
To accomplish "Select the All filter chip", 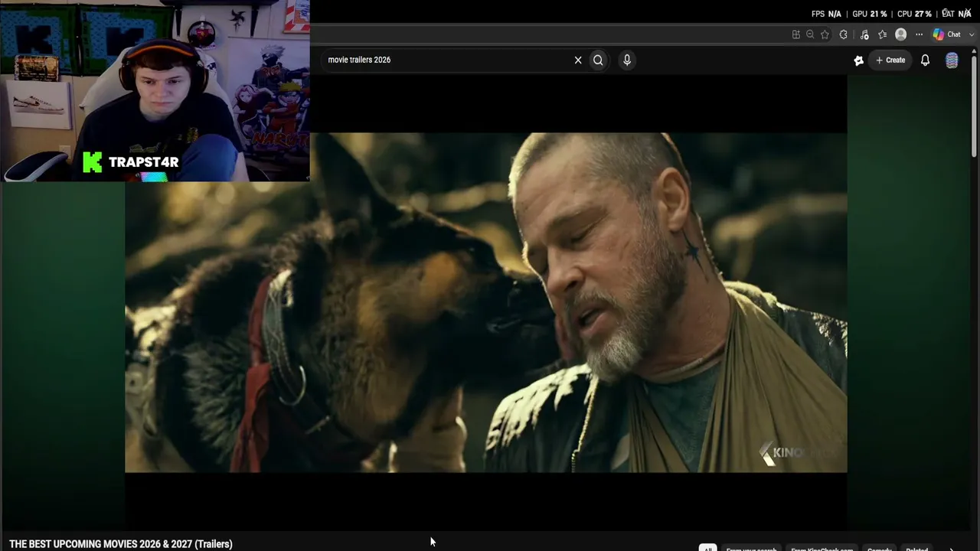I will coord(708,548).
